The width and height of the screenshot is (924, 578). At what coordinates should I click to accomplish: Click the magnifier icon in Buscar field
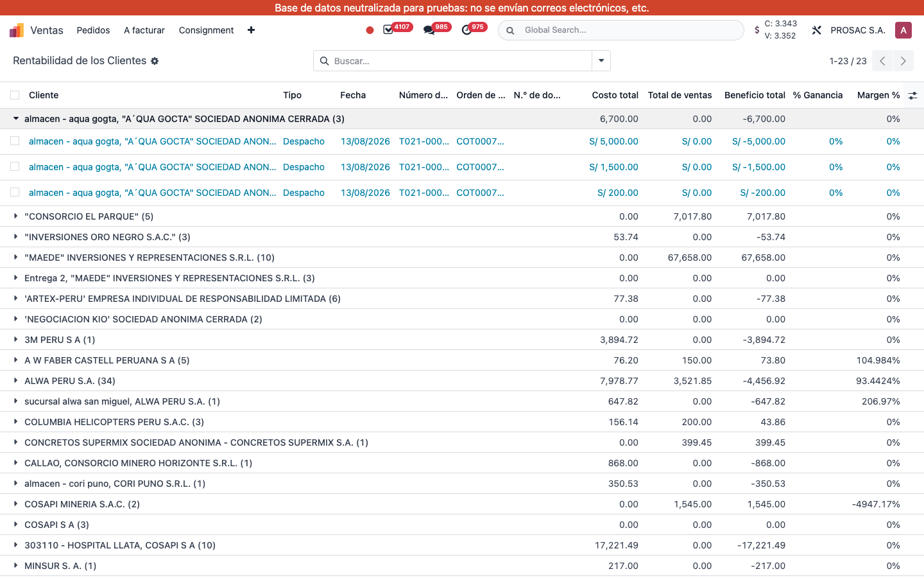324,61
